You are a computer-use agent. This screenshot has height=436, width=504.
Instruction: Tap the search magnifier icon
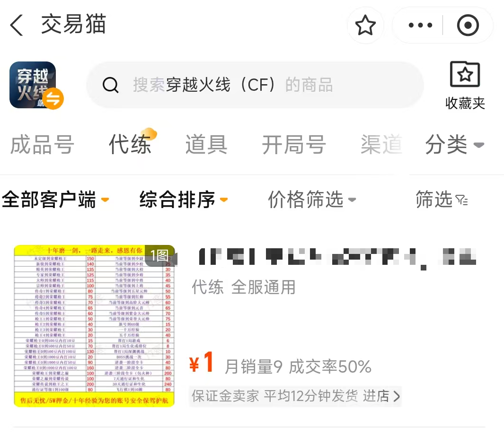coord(111,85)
